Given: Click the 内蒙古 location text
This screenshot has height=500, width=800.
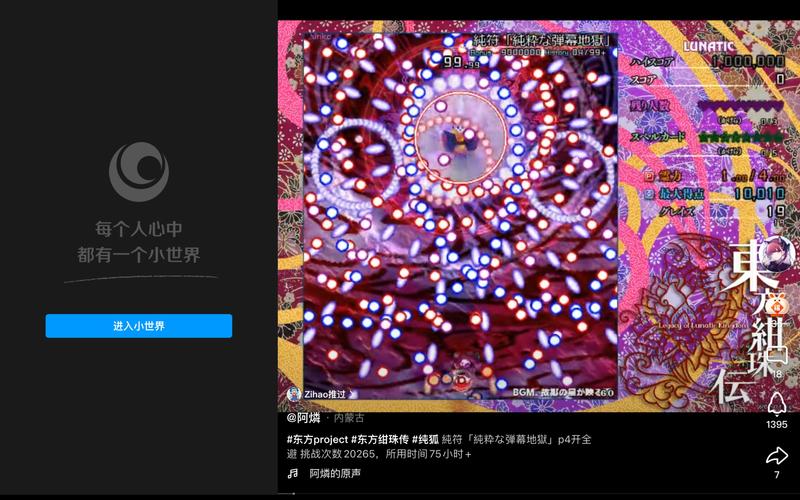Looking at the screenshot, I should click(x=349, y=418).
